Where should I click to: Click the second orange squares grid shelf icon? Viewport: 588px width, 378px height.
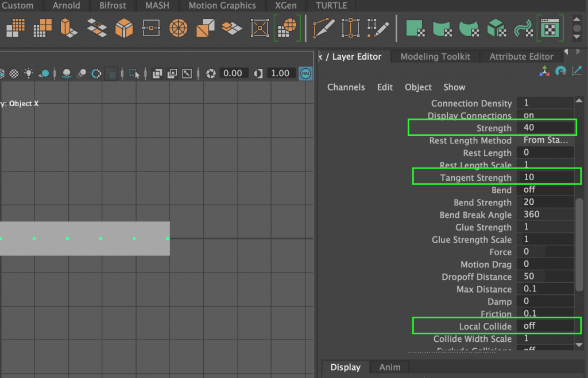(42, 28)
